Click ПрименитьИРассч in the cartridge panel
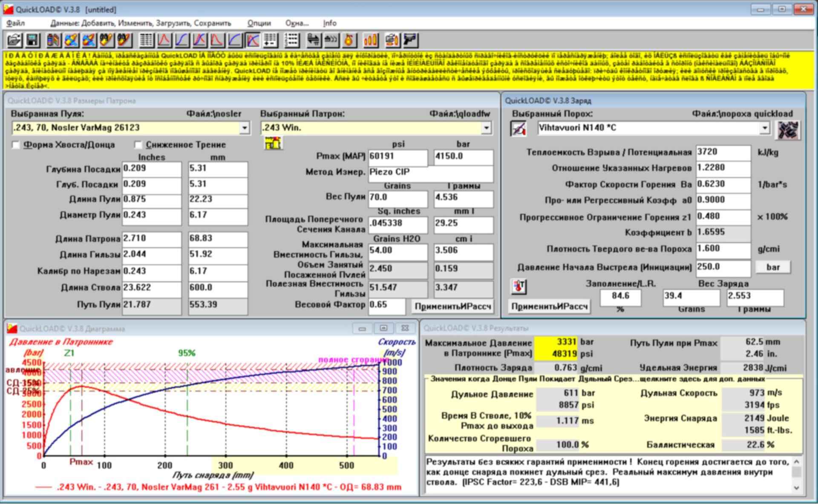 point(453,306)
